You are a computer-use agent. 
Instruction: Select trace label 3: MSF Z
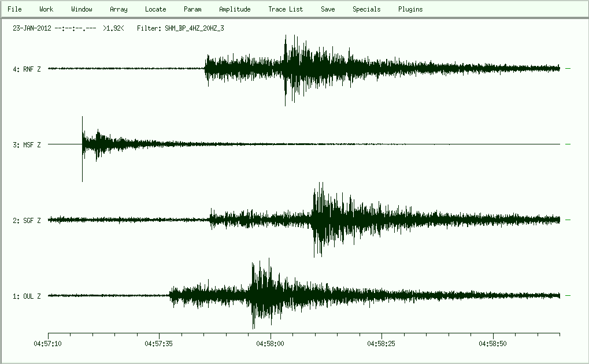pos(27,145)
